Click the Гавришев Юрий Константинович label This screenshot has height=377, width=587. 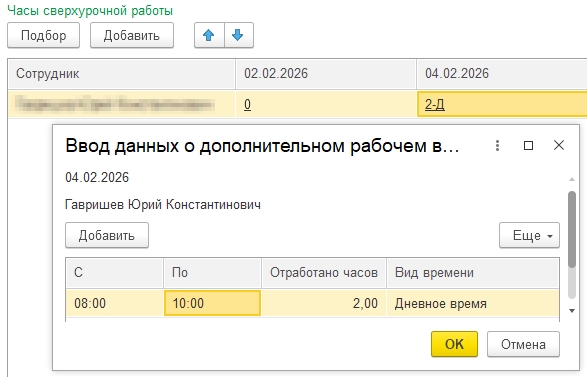(x=163, y=205)
